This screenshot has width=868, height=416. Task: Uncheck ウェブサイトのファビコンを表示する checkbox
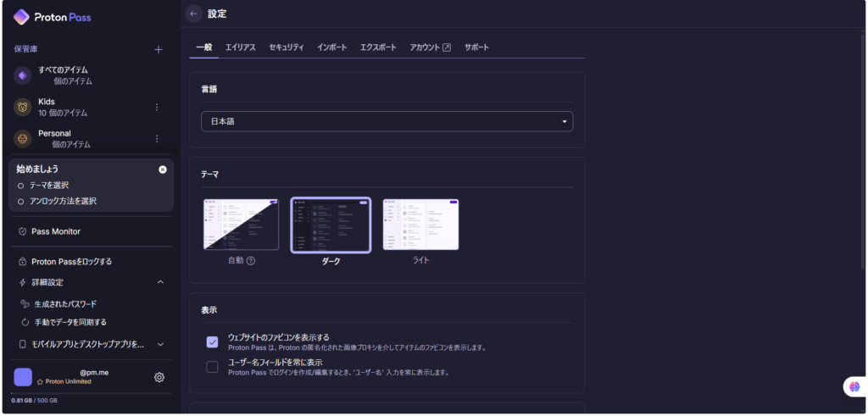pyautogui.click(x=212, y=342)
